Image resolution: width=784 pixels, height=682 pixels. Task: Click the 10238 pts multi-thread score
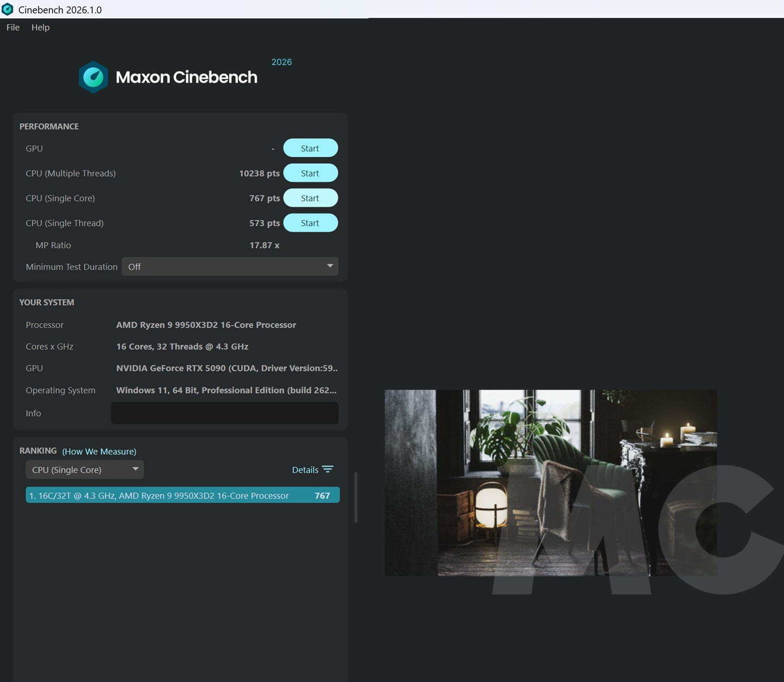click(259, 173)
